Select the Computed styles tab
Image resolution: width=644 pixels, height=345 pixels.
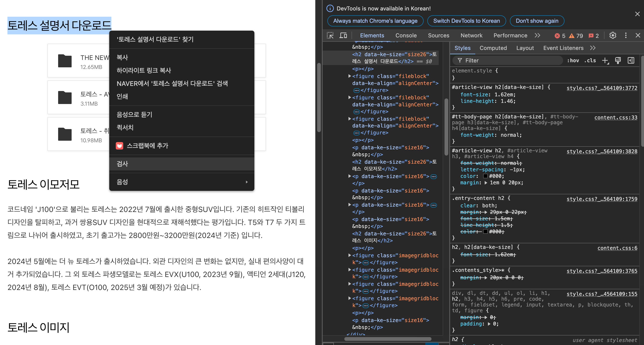[x=493, y=48]
